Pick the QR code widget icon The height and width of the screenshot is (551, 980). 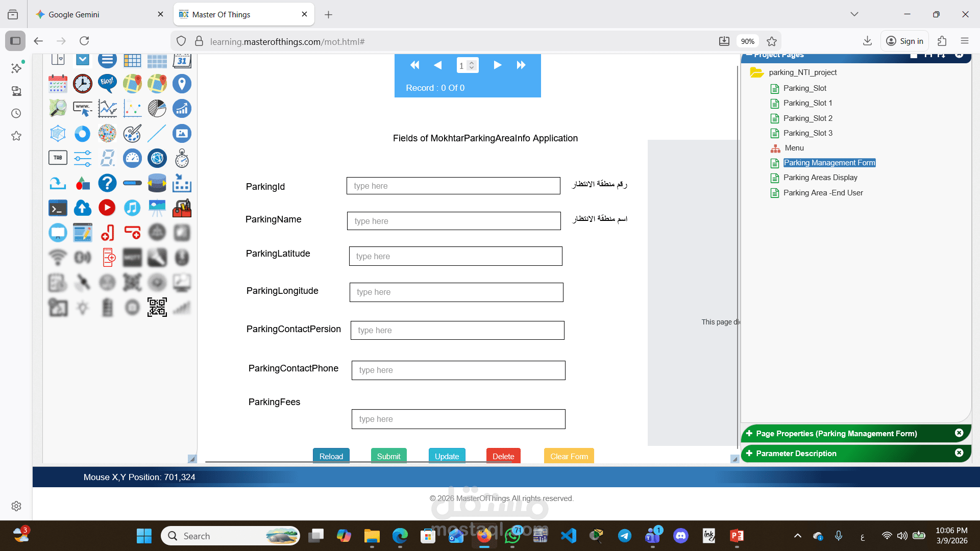(157, 307)
